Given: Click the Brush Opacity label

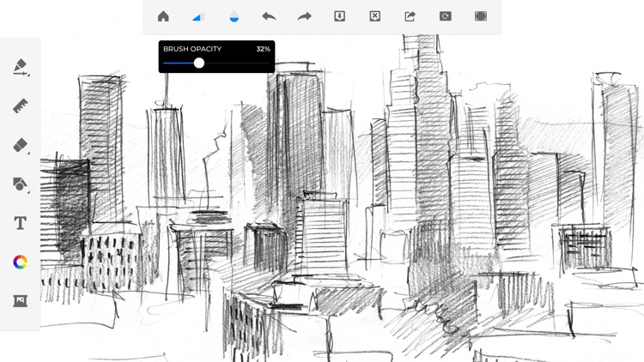Looking at the screenshot, I should click(192, 50).
